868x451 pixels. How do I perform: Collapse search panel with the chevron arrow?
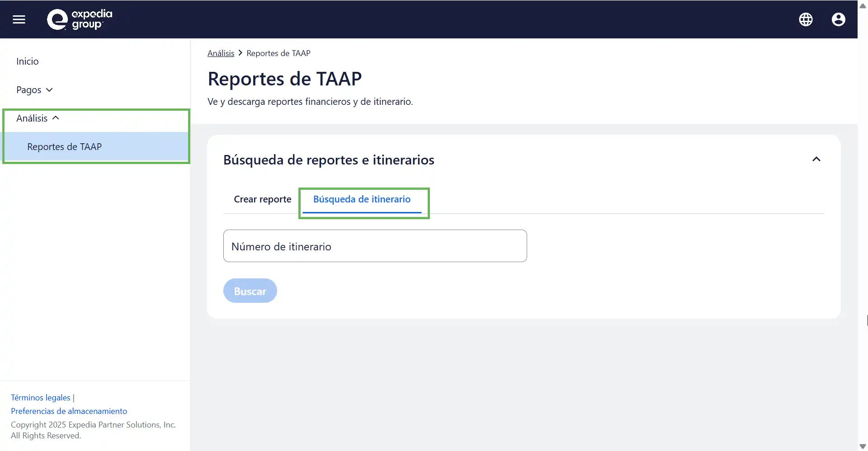(816, 160)
